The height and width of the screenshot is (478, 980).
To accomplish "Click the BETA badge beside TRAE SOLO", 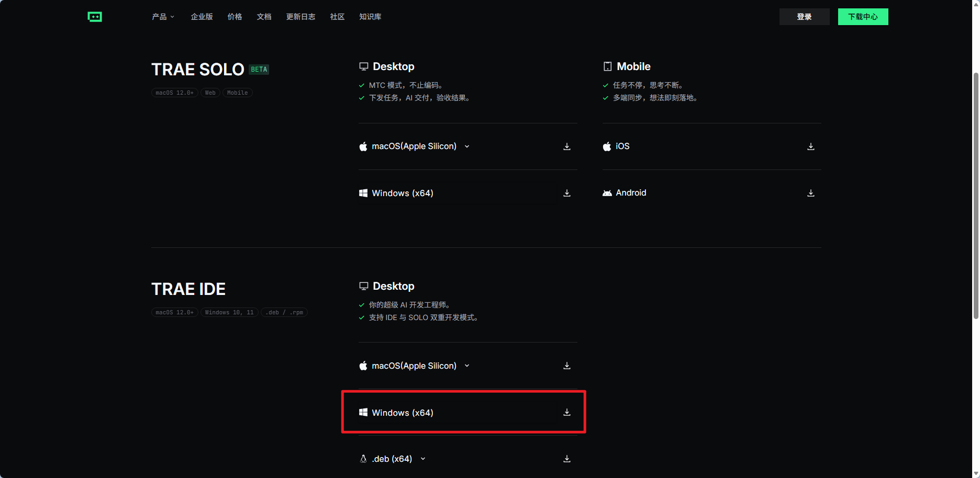I will [259, 70].
